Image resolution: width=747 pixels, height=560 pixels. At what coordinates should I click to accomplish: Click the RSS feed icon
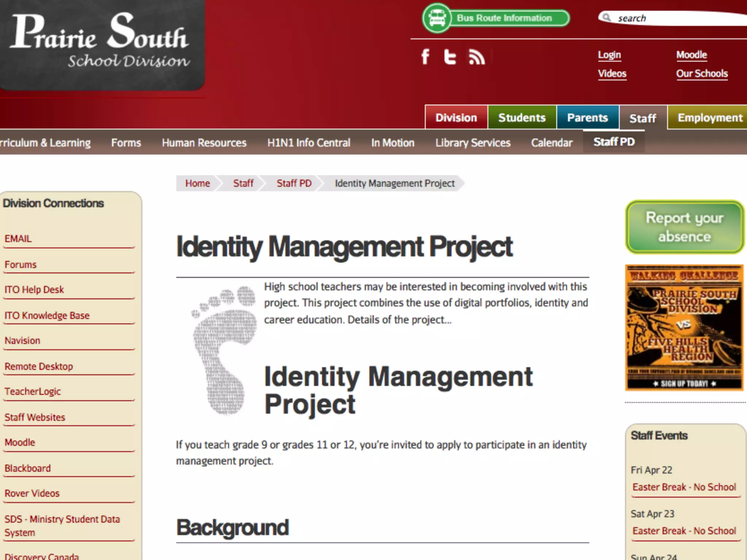pyautogui.click(x=476, y=57)
